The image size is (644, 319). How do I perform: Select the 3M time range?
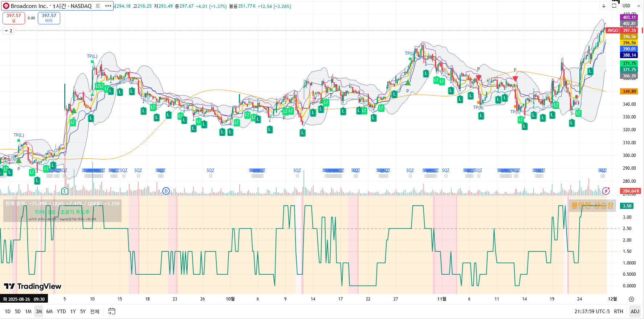tap(38, 311)
